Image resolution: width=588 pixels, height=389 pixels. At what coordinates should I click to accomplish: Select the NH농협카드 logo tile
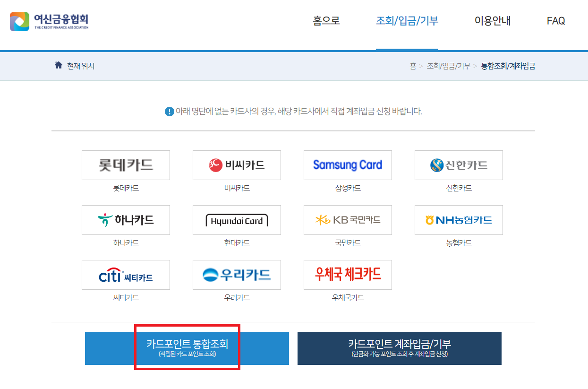[x=459, y=220]
